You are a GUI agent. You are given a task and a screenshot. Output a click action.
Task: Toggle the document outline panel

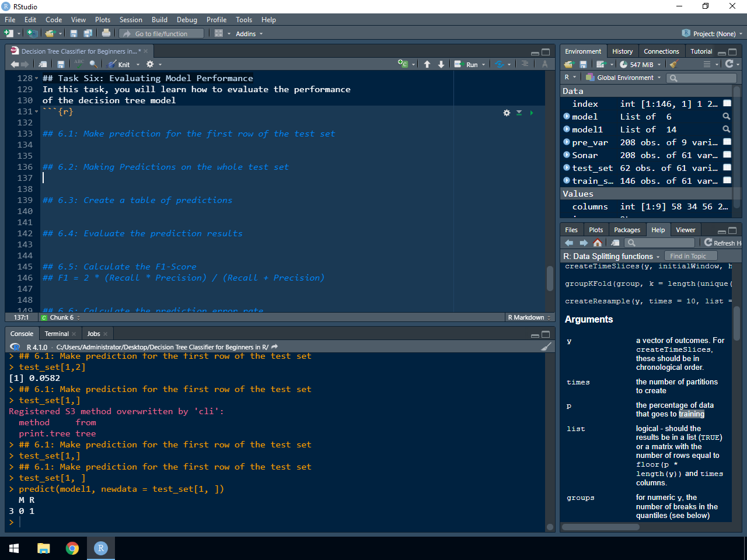click(525, 64)
